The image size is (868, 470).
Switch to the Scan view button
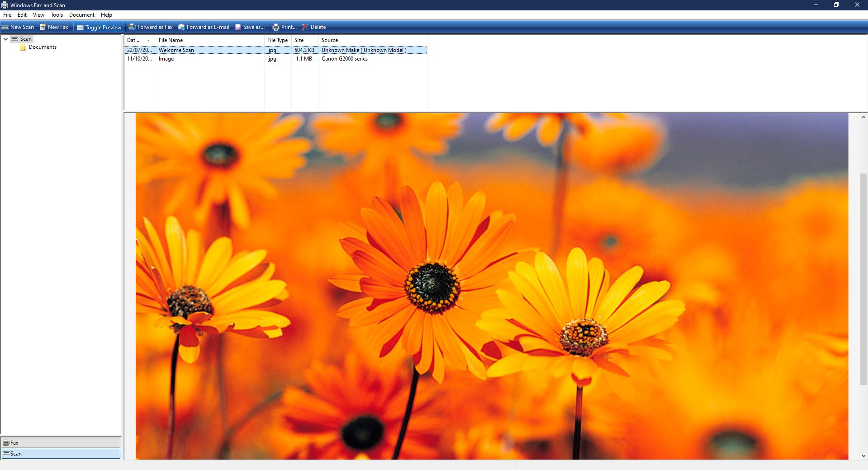tap(61, 454)
